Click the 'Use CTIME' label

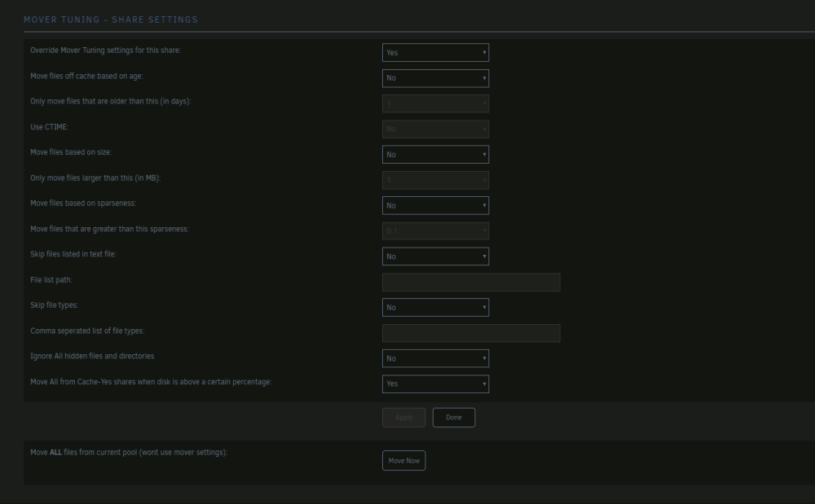pos(50,127)
